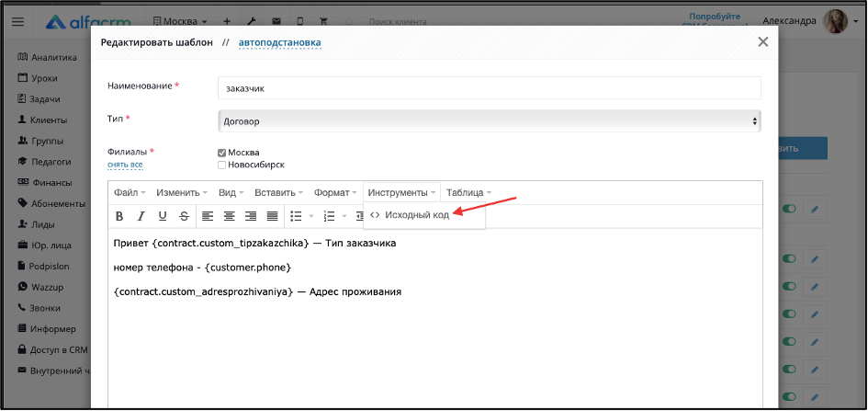Apply bold formatting with B button

119,217
